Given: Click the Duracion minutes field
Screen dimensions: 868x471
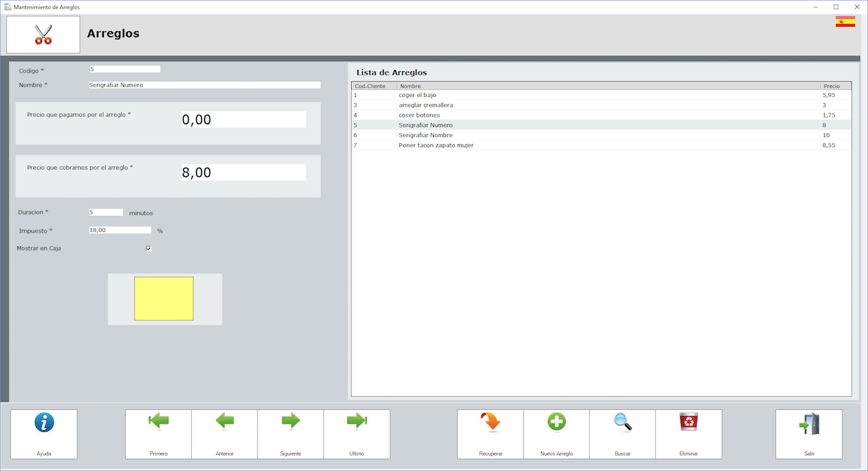Looking at the screenshot, I should point(106,212).
